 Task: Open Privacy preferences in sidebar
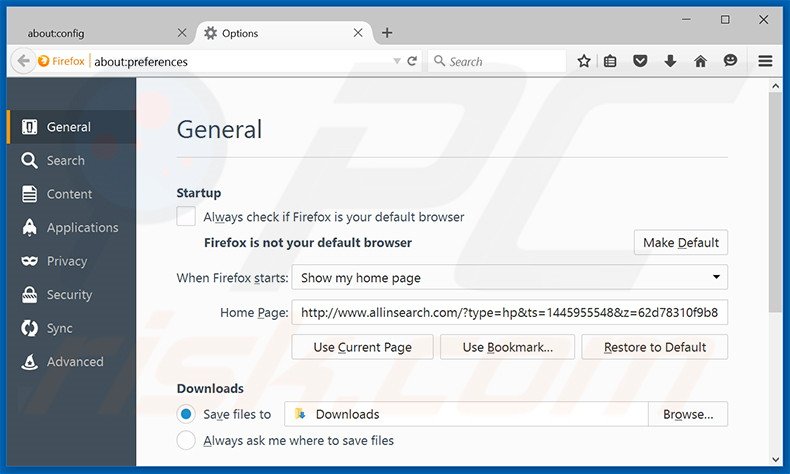pyautogui.click(x=71, y=261)
